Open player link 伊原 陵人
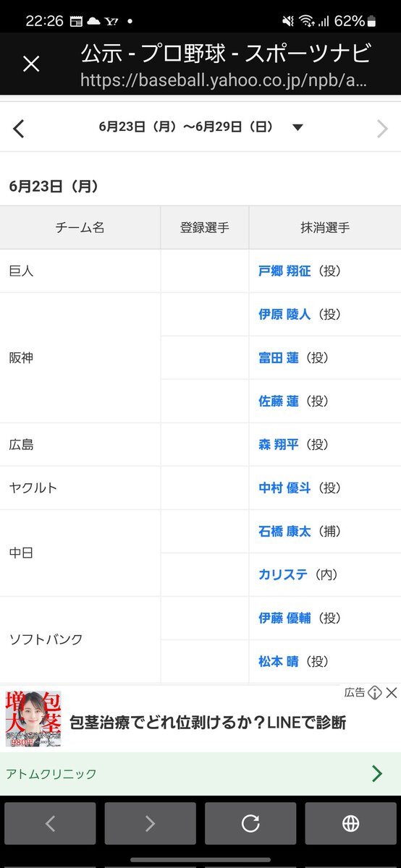Screen dimensions: 401x868 (x=284, y=315)
